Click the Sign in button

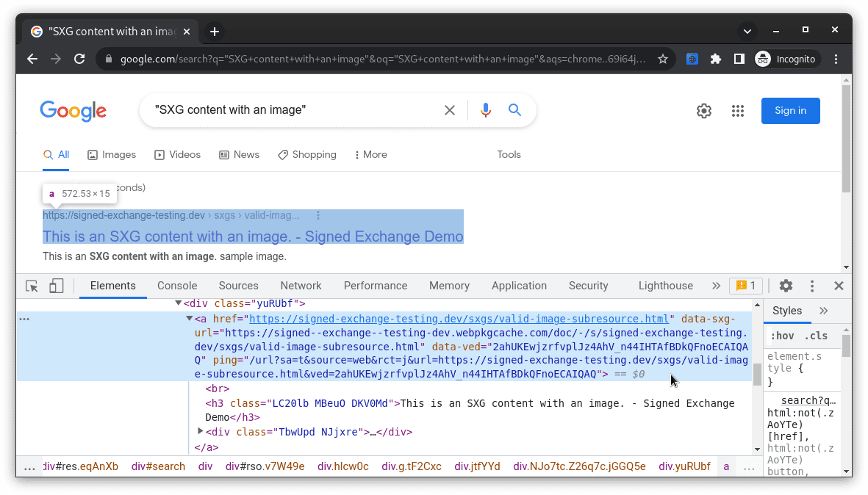point(790,110)
